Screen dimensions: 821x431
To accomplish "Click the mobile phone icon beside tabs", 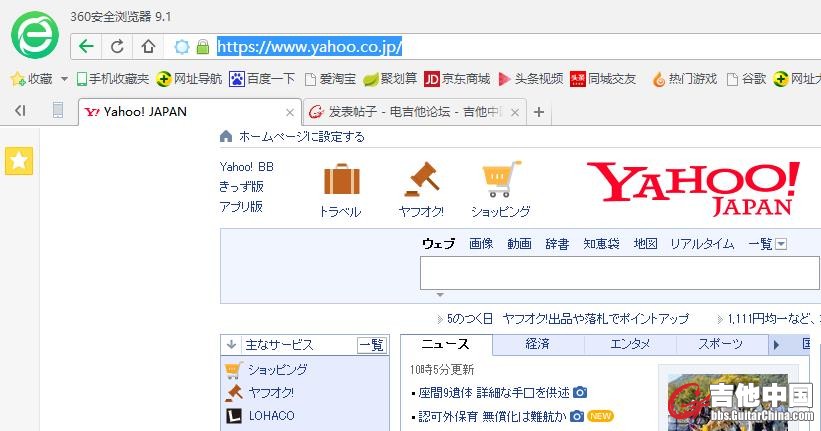I will pyautogui.click(x=58, y=111).
